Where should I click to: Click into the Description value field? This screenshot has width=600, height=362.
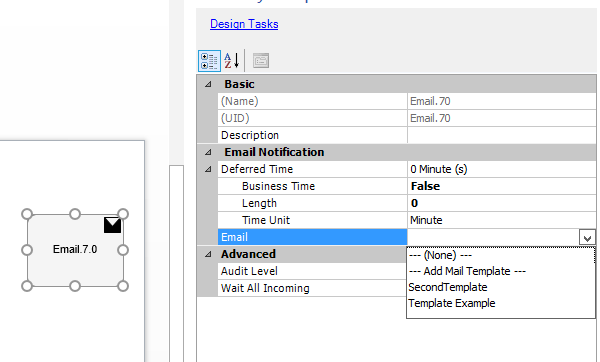point(502,135)
